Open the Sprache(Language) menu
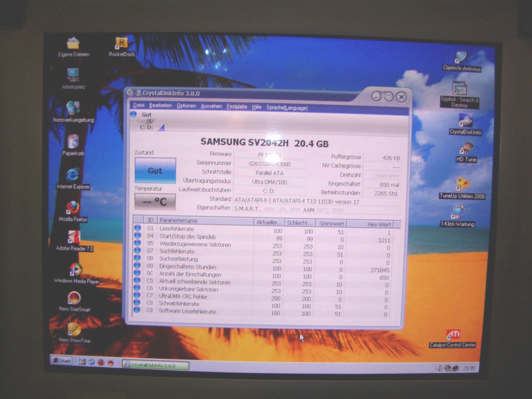This screenshot has height=399, width=532. (287, 108)
